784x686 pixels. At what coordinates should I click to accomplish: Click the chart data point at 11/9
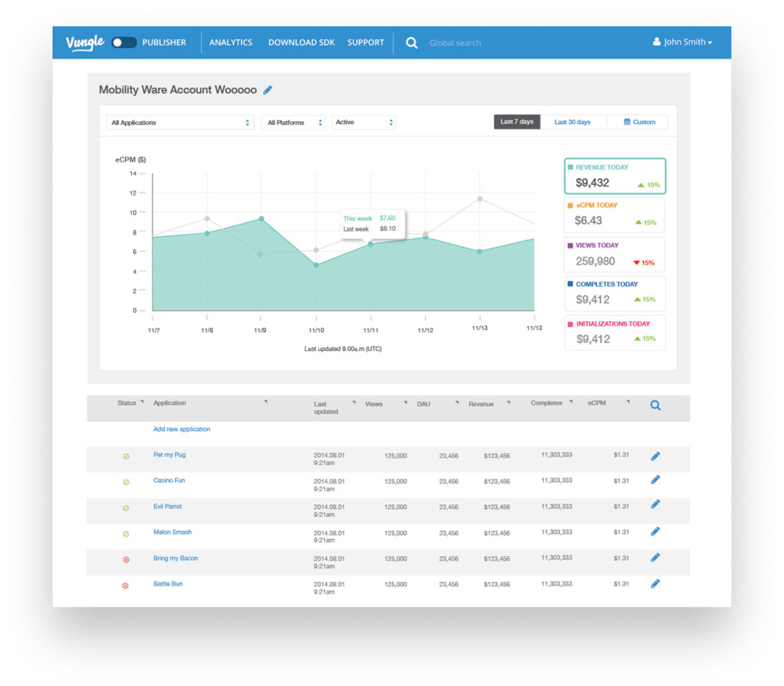click(262, 219)
